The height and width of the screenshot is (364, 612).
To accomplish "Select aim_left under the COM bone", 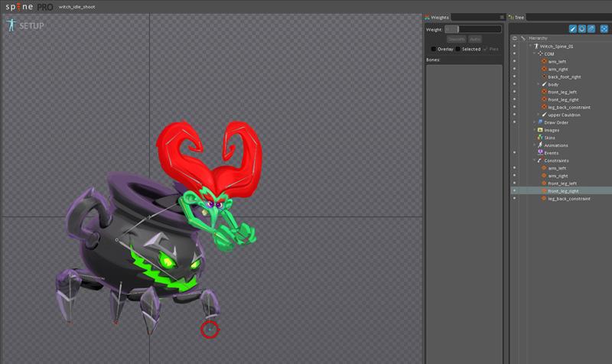I will coord(557,62).
